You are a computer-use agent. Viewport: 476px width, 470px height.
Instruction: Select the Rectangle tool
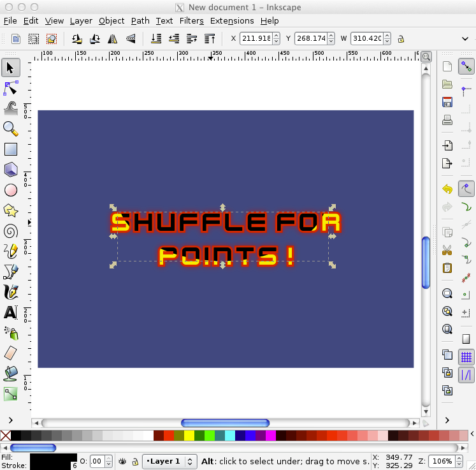pos(11,149)
